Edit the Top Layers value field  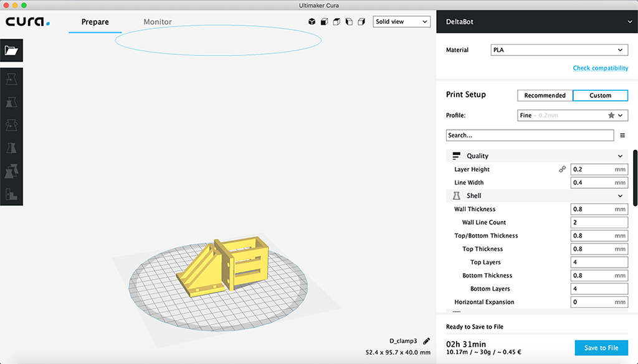(599, 263)
